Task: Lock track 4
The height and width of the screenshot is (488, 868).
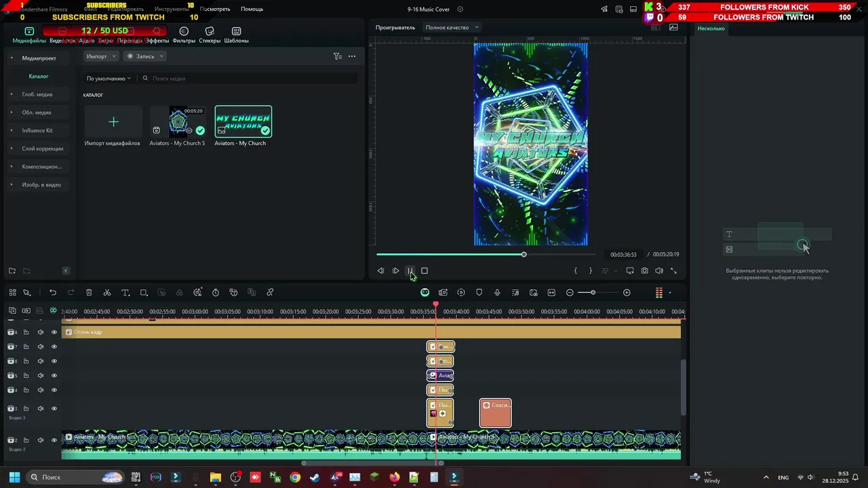Action: pyautogui.click(x=26, y=390)
